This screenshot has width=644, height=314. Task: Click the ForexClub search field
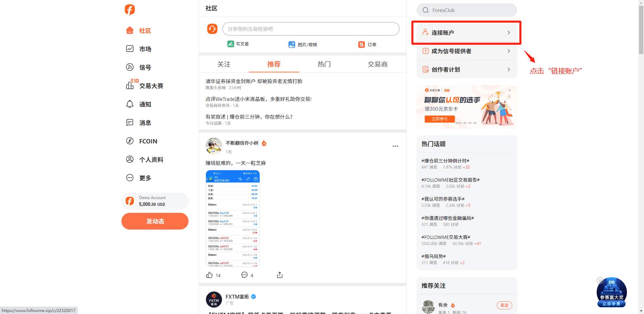coord(467,10)
